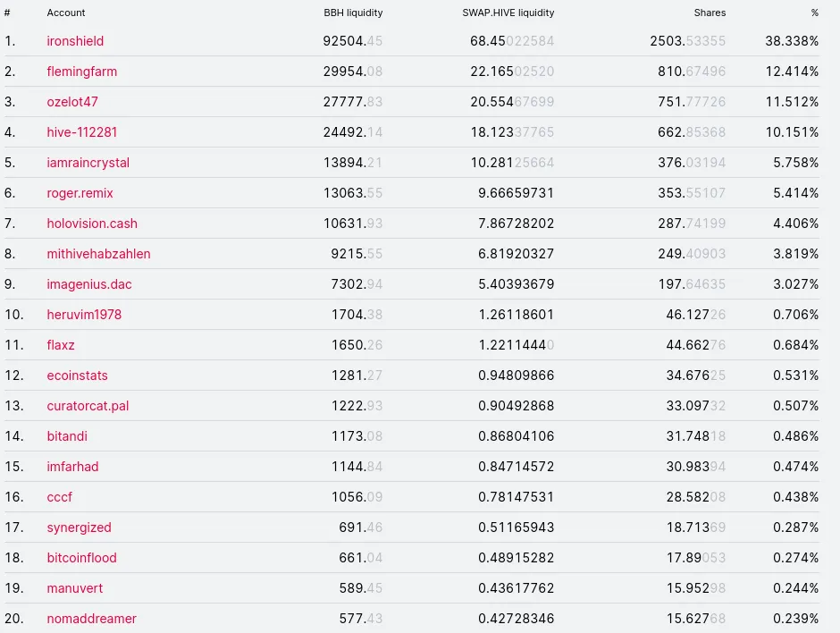Image resolution: width=840 pixels, height=633 pixels.
Task: Click the SWAP.HIVE liquidity column header
Action: click(508, 13)
